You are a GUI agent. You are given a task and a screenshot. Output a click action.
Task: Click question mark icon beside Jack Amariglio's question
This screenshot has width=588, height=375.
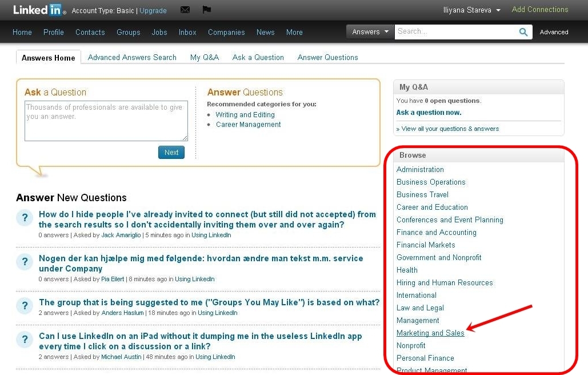[25, 218]
